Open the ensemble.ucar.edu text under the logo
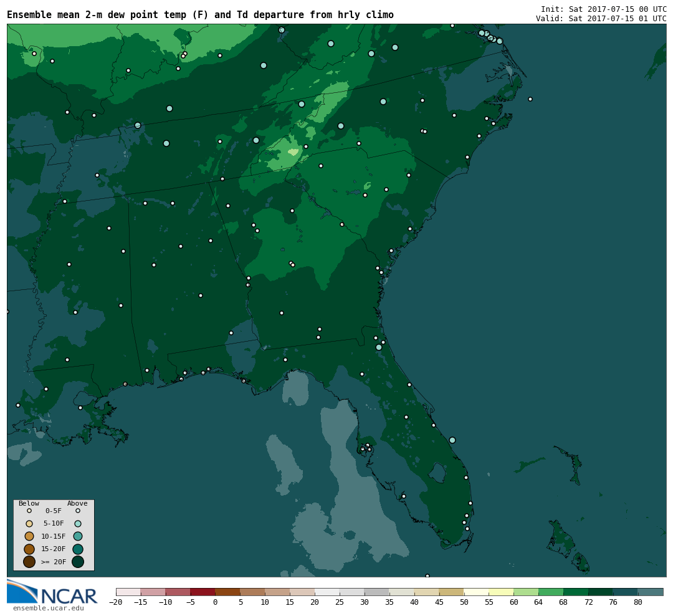This screenshot has height=616, width=673. point(49,609)
